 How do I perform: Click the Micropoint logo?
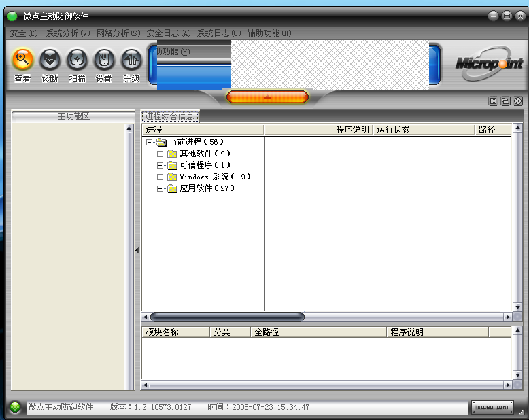[x=489, y=63]
